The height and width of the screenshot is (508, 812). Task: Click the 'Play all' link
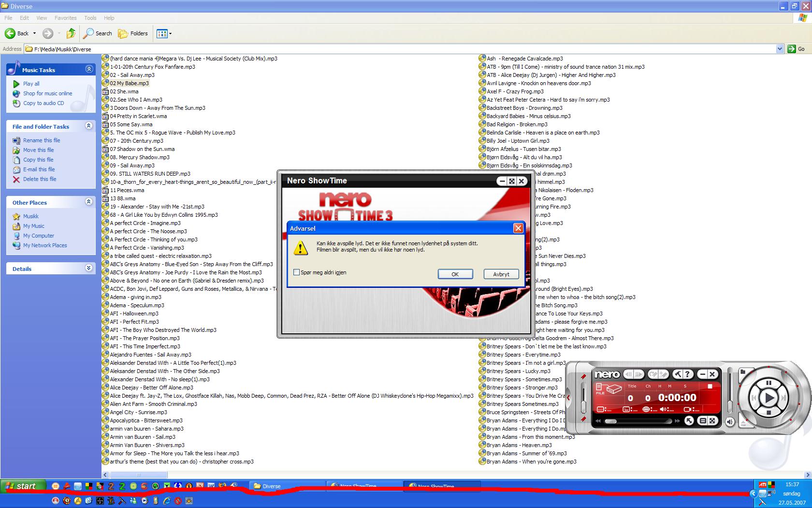coord(31,84)
